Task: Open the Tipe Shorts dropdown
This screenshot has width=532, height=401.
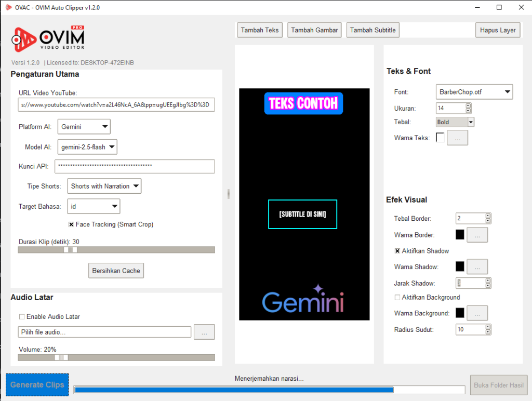Action: click(x=104, y=186)
